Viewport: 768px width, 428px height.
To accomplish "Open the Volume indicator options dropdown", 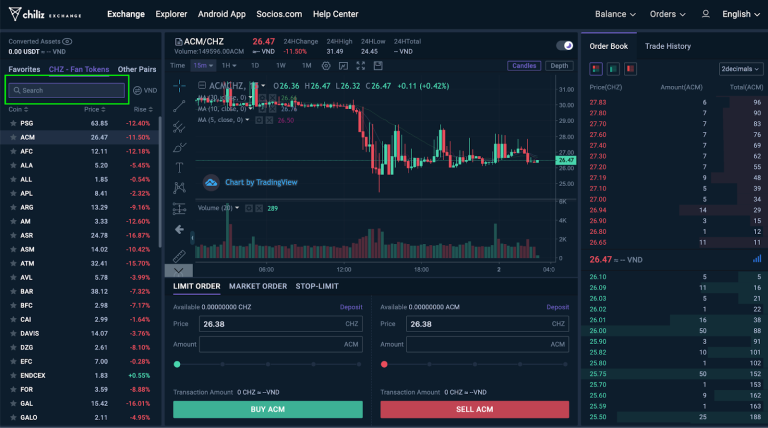I will tap(237, 208).
